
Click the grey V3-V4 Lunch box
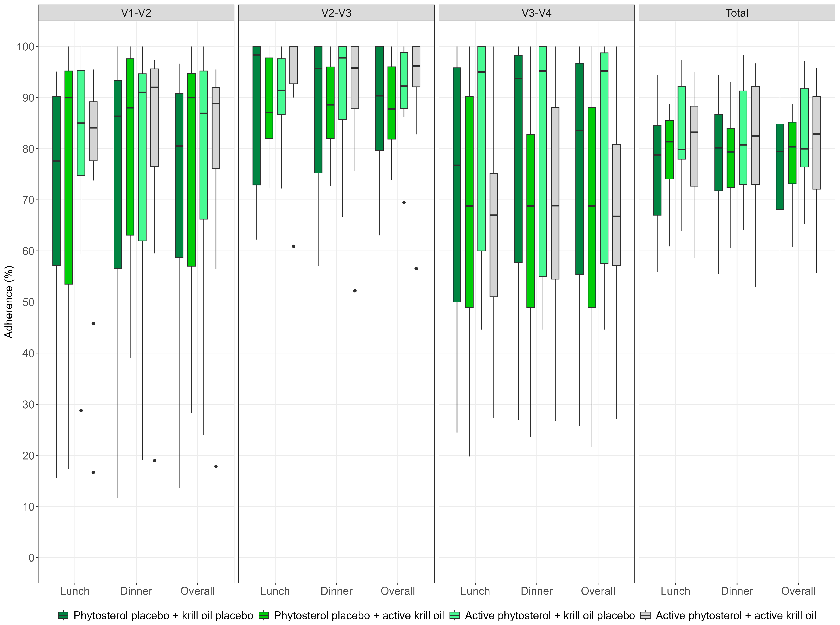pyautogui.click(x=494, y=242)
